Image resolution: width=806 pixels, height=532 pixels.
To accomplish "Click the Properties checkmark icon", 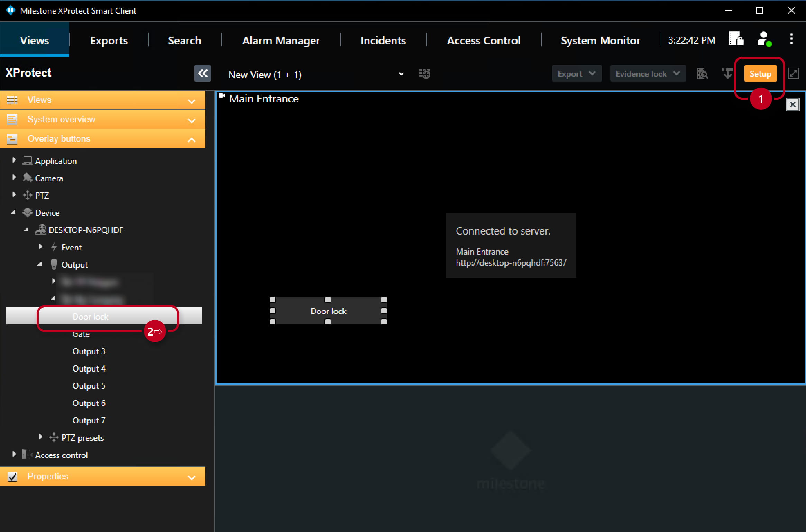I will (12, 477).
